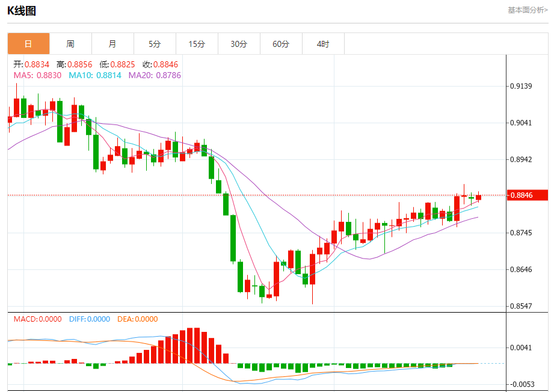Screen dimensions: 554x392
Task: Switch to the 周 weekly tab
Action: pos(70,44)
